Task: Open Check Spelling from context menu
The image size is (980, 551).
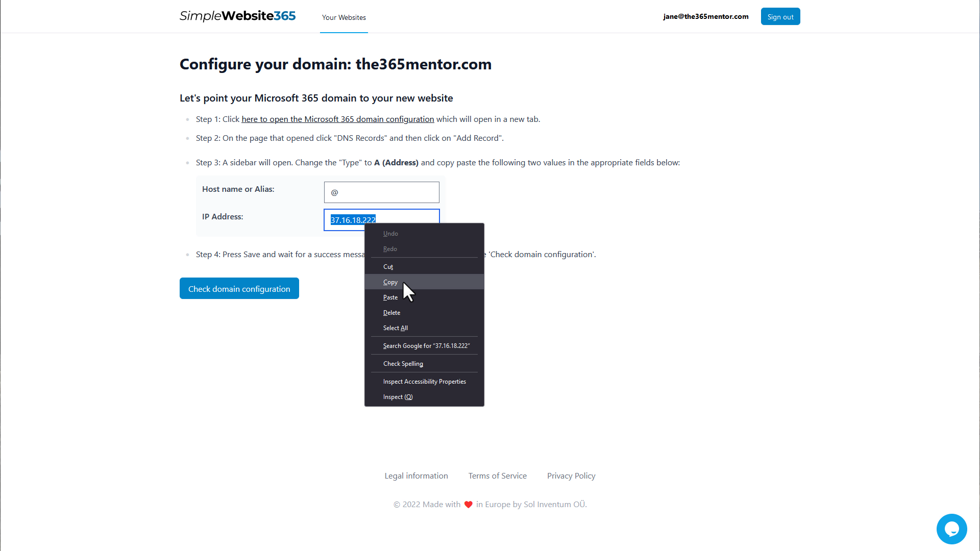Action: click(403, 363)
